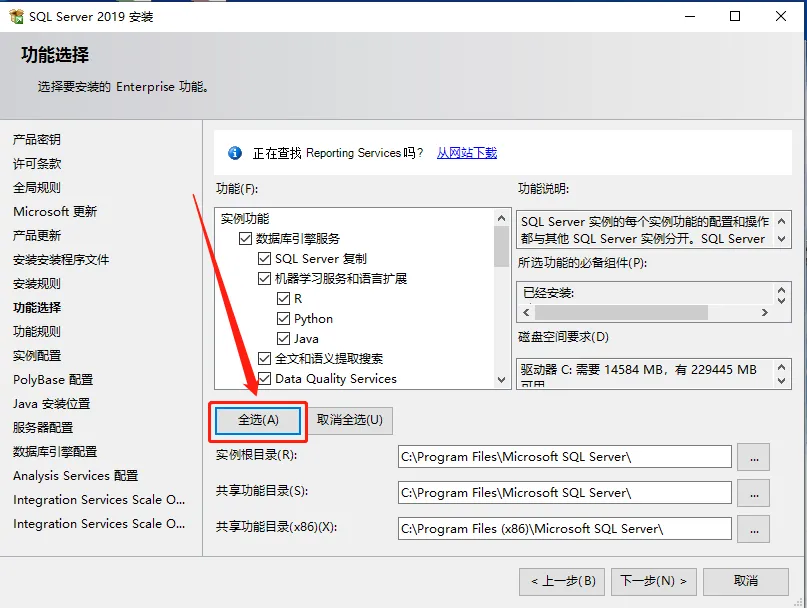The image size is (807, 608).
Task: Toggle the Python checkbox
Action: click(x=284, y=319)
